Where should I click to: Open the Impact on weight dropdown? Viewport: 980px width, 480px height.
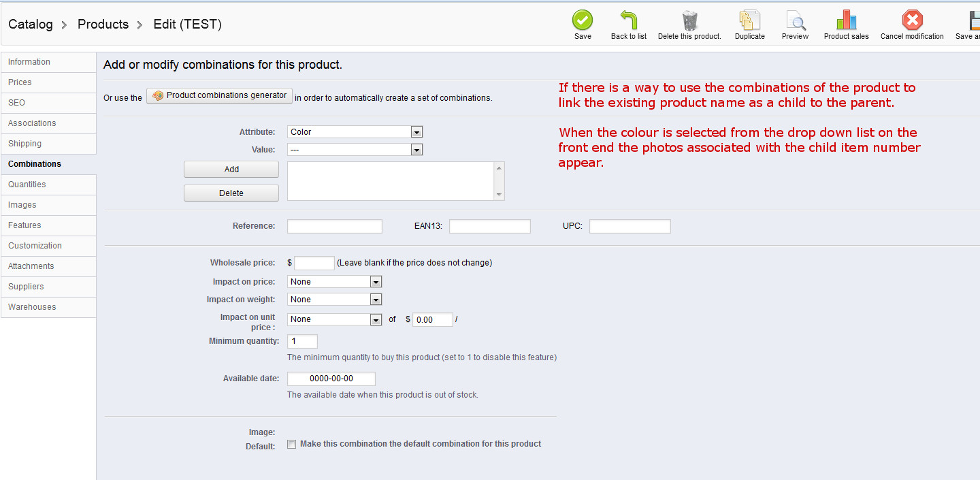tap(334, 300)
